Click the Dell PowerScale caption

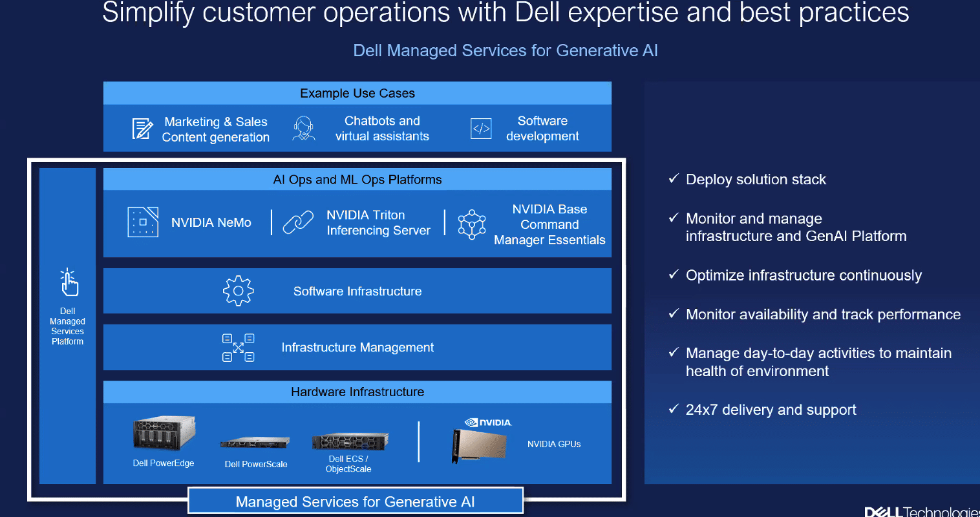point(256,464)
